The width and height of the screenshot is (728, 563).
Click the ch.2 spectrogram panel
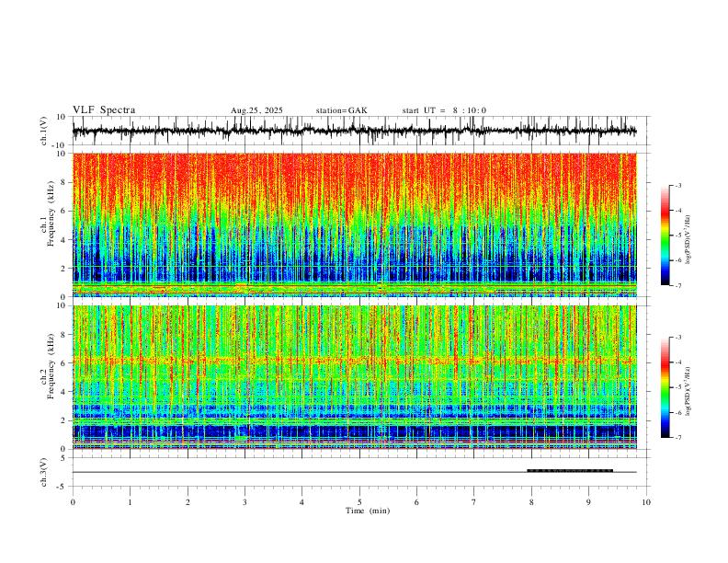click(354, 377)
